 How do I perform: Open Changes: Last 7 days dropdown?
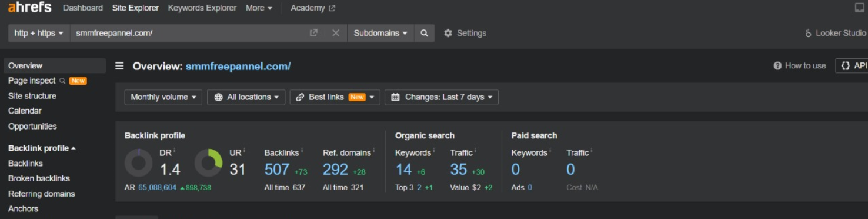pos(442,97)
